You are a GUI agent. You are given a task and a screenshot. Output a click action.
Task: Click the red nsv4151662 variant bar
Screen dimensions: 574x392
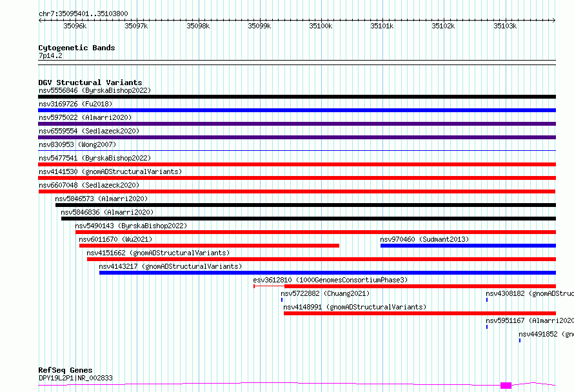[321, 259]
